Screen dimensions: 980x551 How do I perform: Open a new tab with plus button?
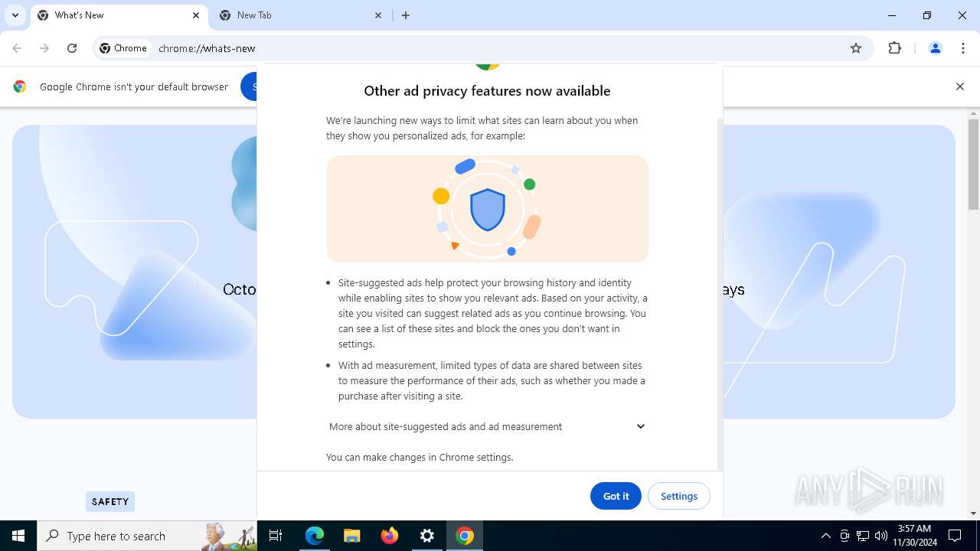(x=406, y=15)
